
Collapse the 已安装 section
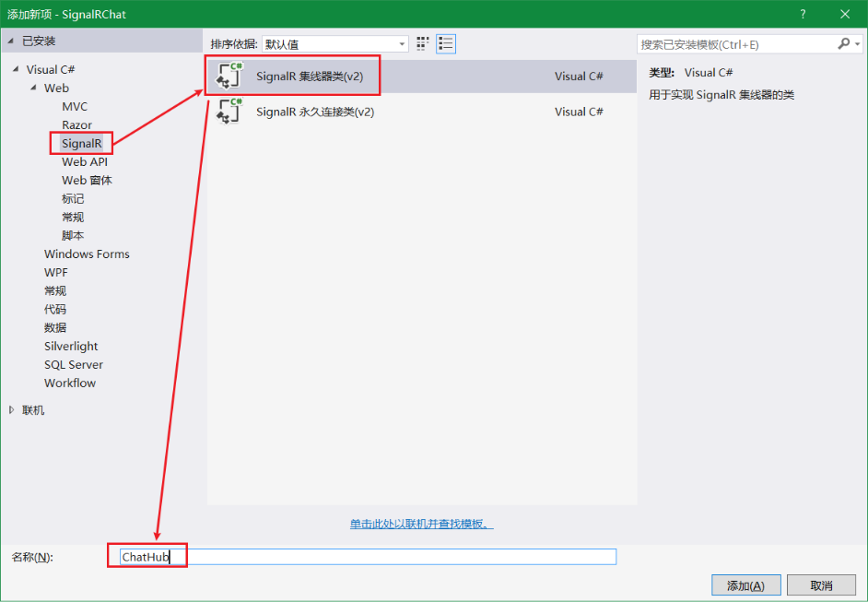[x=12, y=41]
